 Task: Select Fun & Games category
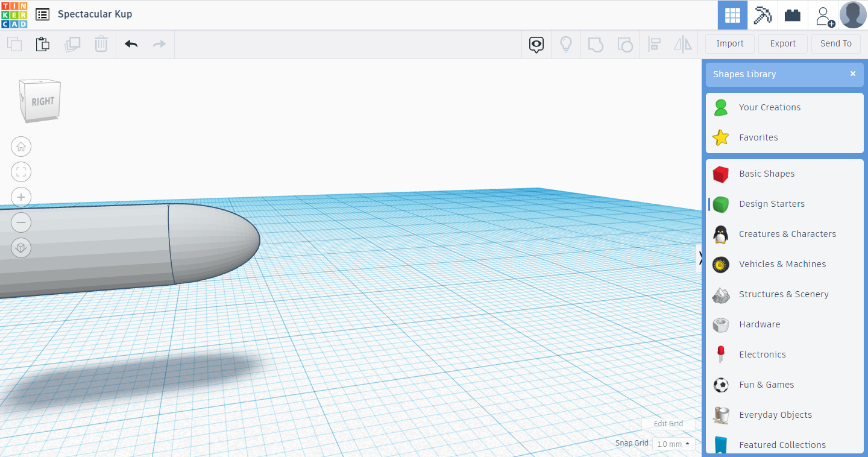785,385
